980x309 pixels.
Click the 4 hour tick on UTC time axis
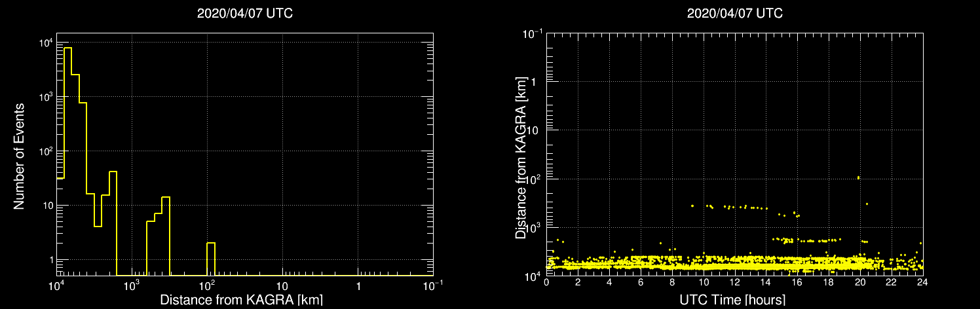pyautogui.click(x=609, y=283)
